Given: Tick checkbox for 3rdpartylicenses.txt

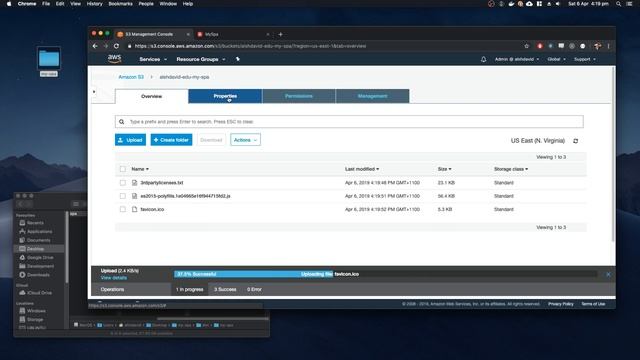Looking at the screenshot, I should point(123,183).
